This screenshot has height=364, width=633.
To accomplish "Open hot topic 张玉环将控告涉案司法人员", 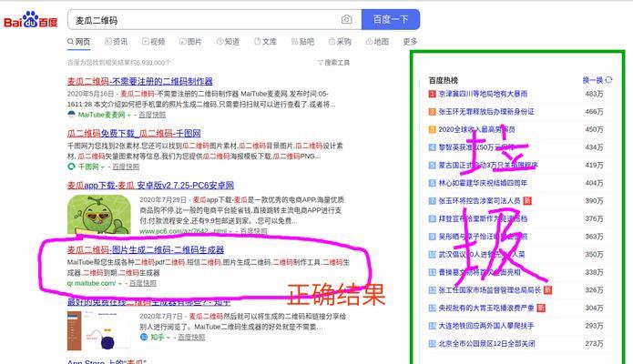I will click(x=480, y=200).
